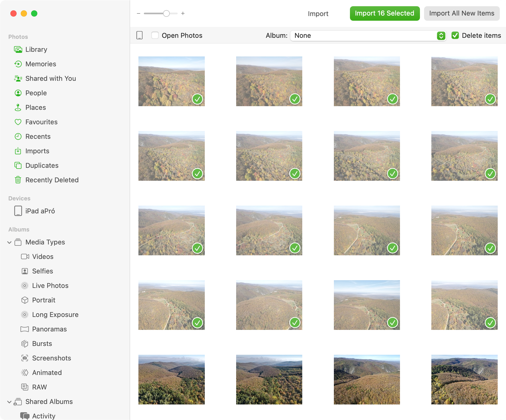Collapse the Shared Albums group chevron

pyautogui.click(x=9, y=402)
